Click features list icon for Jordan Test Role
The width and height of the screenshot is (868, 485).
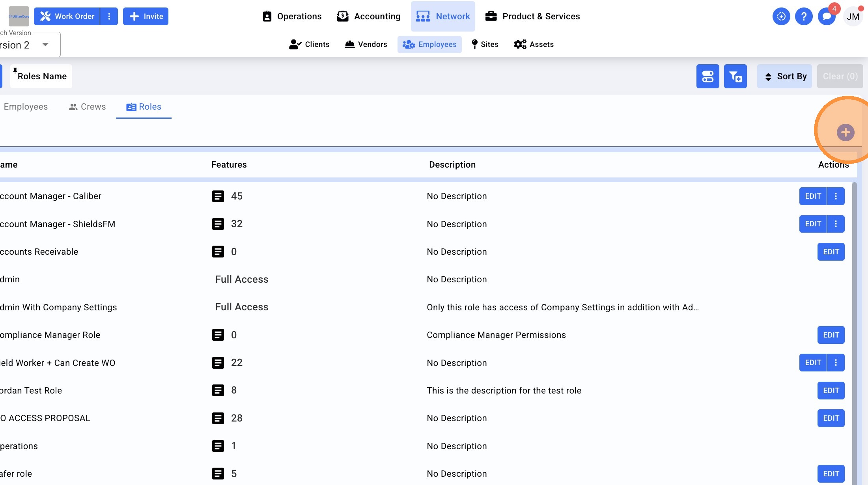(x=218, y=390)
